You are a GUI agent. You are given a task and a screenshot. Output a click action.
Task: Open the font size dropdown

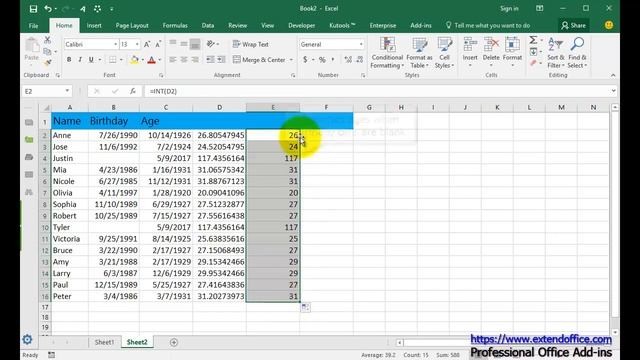[x=137, y=44]
